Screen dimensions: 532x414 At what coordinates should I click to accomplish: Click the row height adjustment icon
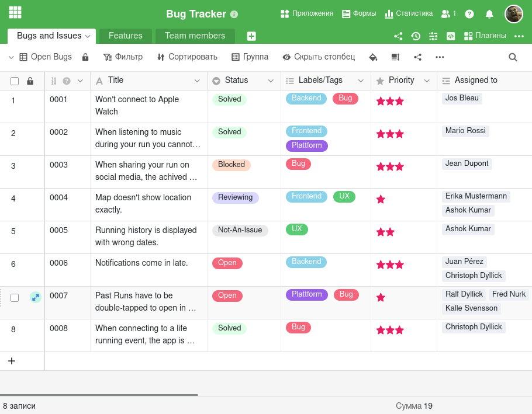[395, 57]
